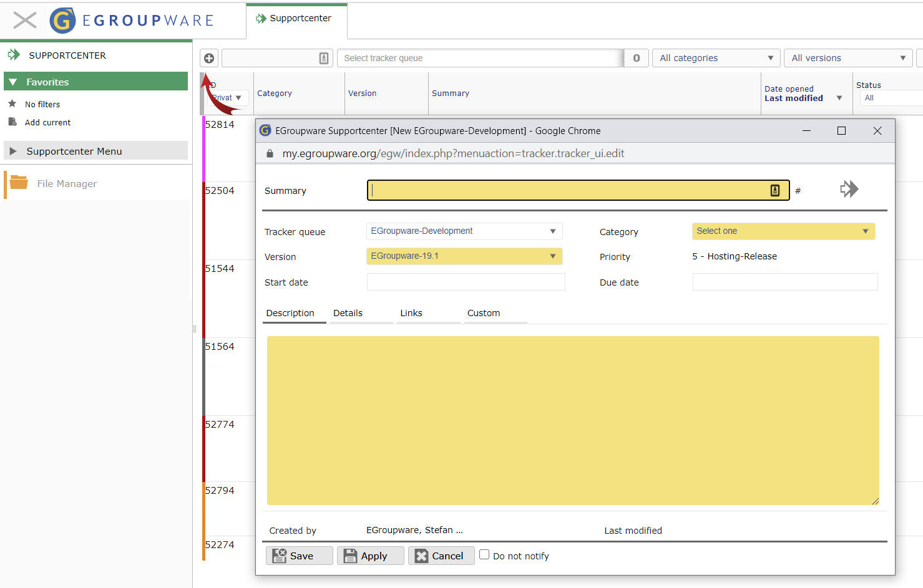
Task: Open the Supportcenter app icon in sidebar
Action: 12,55
